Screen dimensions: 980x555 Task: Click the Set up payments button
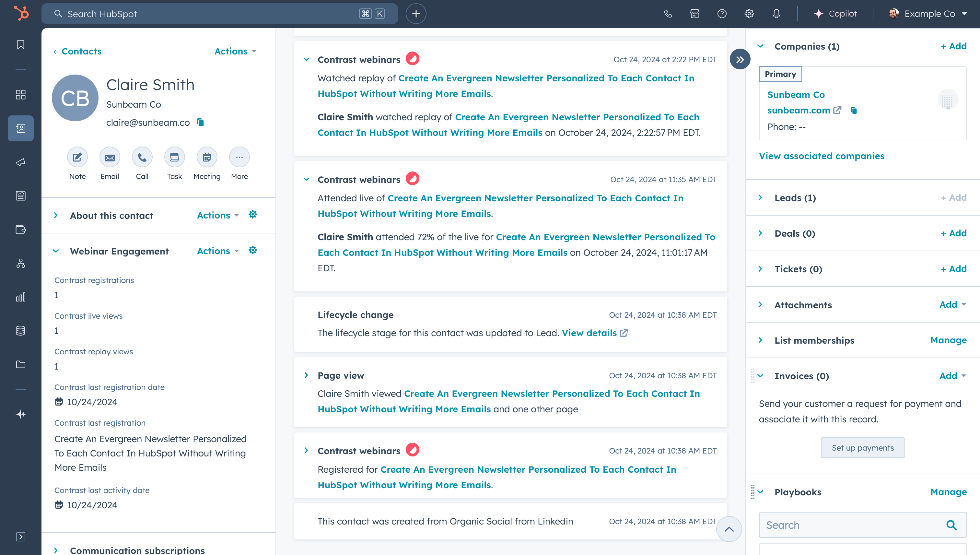(862, 448)
